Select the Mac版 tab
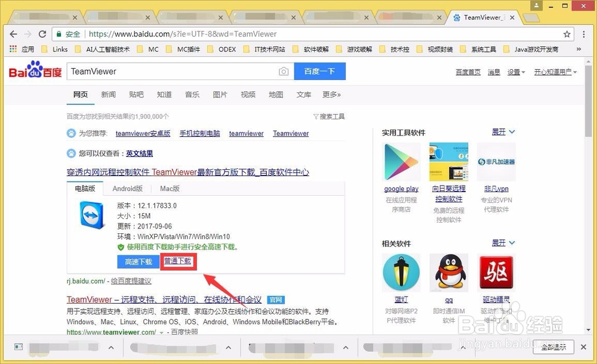Image resolution: width=597 pixels, height=364 pixels. click(170, 189)
